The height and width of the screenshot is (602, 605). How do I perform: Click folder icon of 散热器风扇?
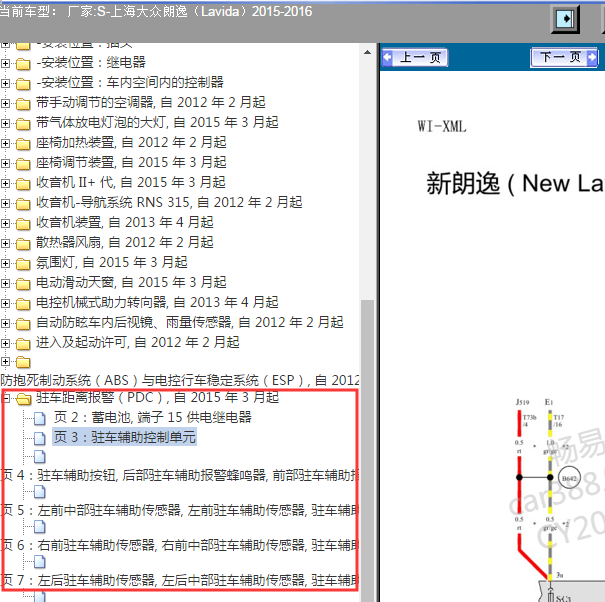point(23,244)
